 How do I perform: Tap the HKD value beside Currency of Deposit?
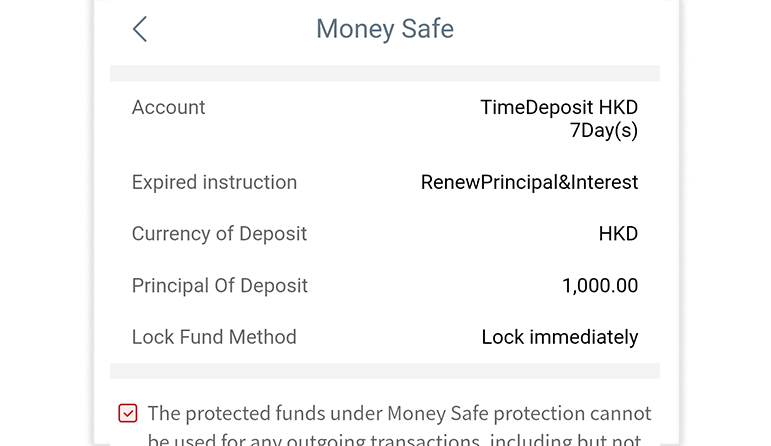pyautogui.click(x=618, y=234)
